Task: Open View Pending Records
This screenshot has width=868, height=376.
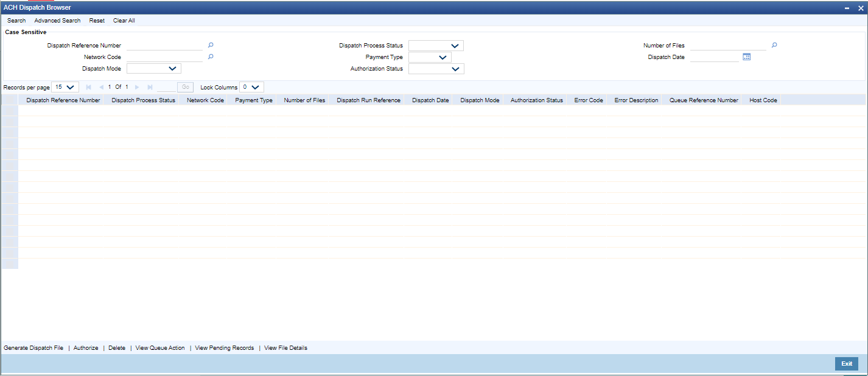Action: [225, 348]
